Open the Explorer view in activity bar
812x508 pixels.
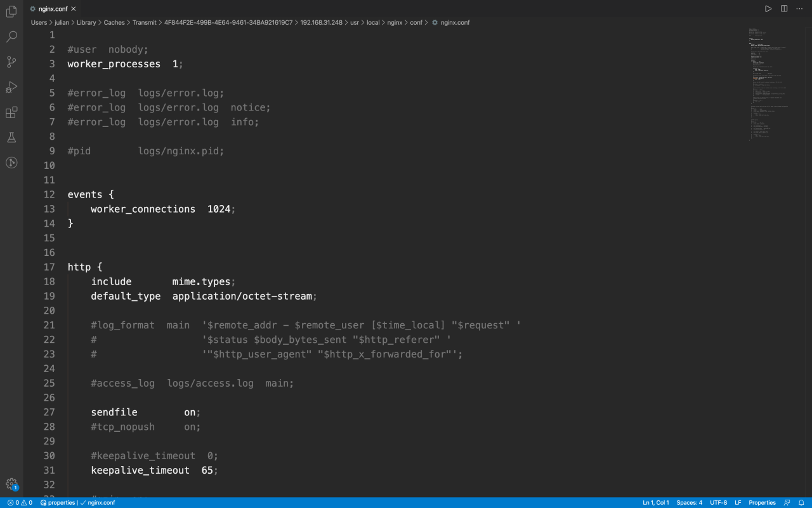click(11, 11)
